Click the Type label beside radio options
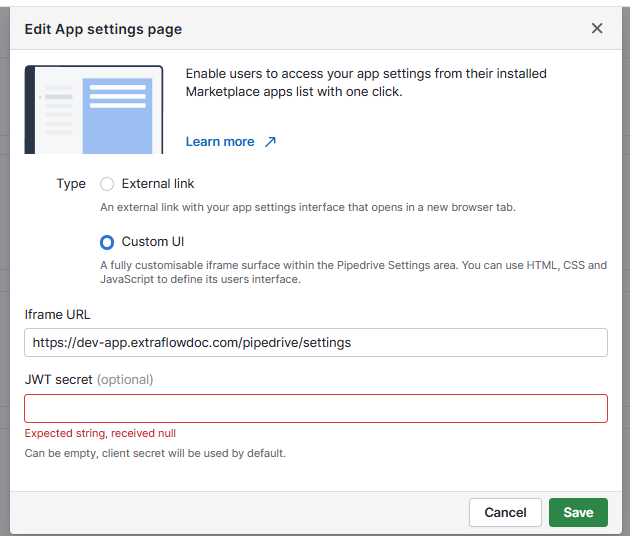 [71, 184]
